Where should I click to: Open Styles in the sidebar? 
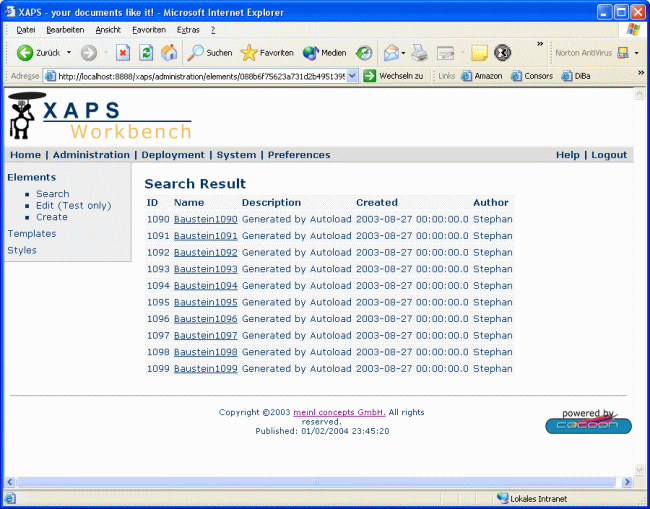click(22, 250)
